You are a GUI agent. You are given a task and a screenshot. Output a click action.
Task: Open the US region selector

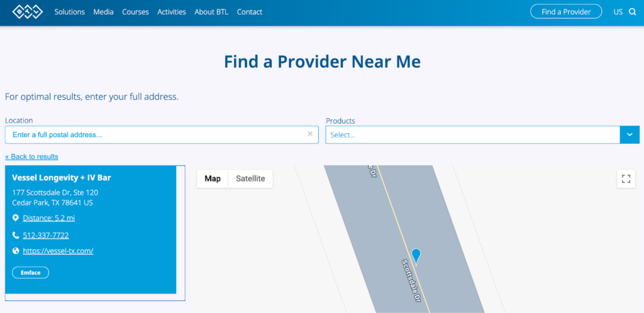tap(618, 12)
